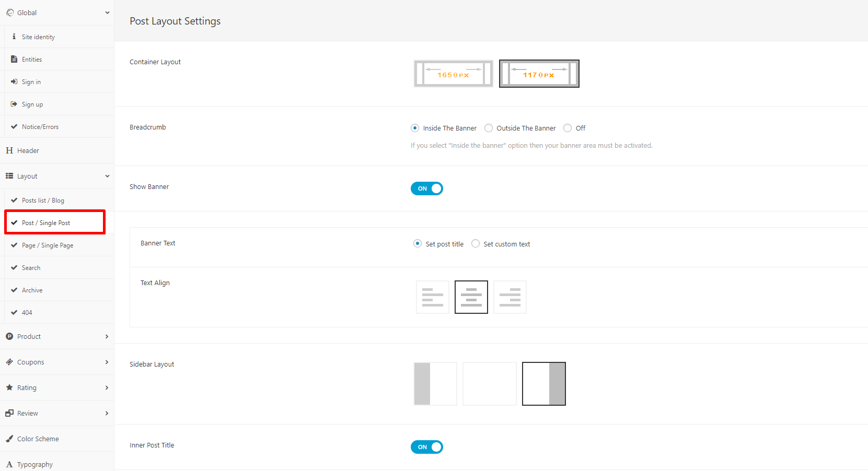This screenshot has width=868, height=471.
Task: Disable the Inner Post Title switch
Action: coord(426,447)
